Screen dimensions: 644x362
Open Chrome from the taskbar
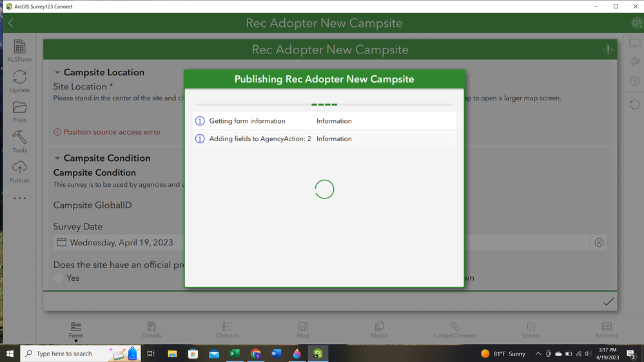(x=255, y=354)
